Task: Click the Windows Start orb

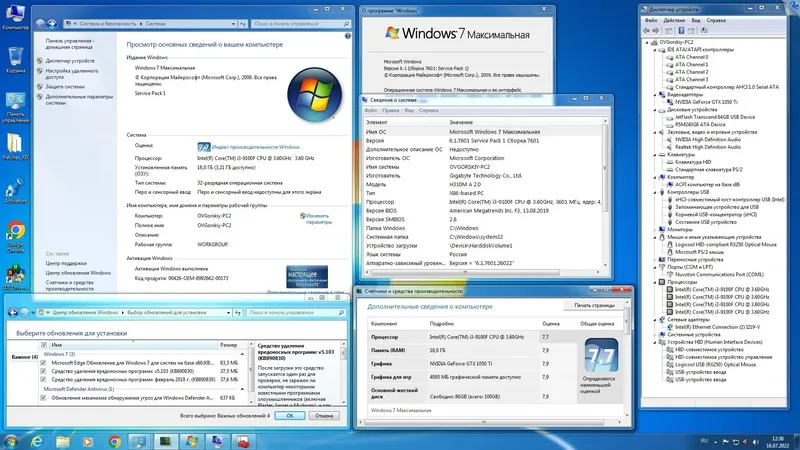Action: 10,441
